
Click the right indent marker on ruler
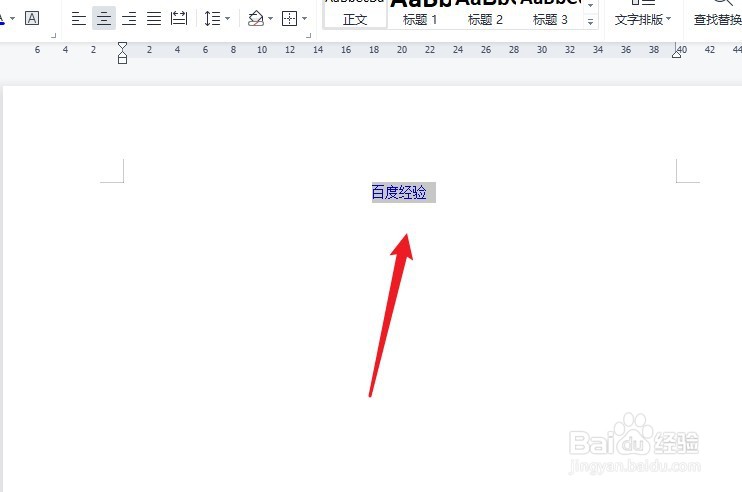coord(677,53)
